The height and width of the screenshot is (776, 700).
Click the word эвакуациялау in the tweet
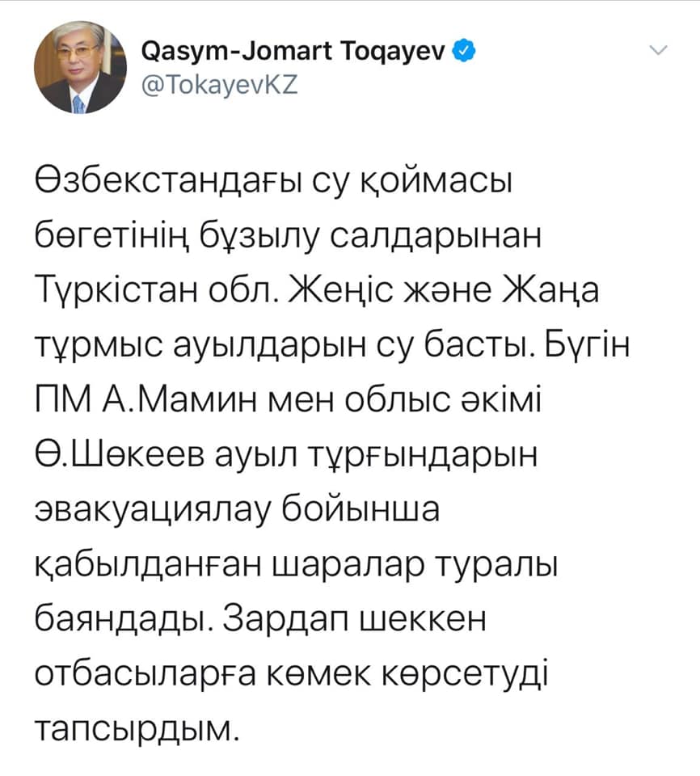tap(153, 510)
